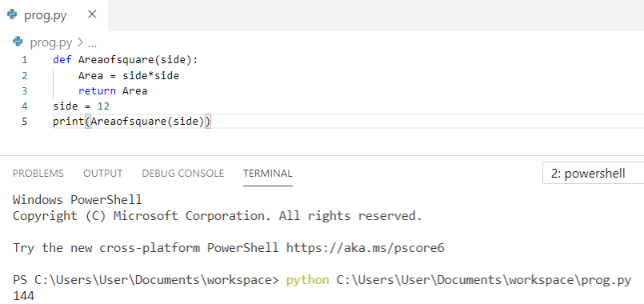Image resolution: width=644 pixels, height=304 pixels.
Task: Click the prog.py breadcrumb item
Action: click(x=51, y=42)
